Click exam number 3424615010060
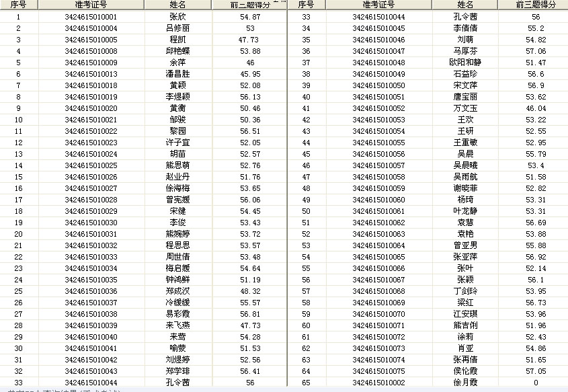Image resolution: width=568 pixels, height=392 pixels. (378, 200)
